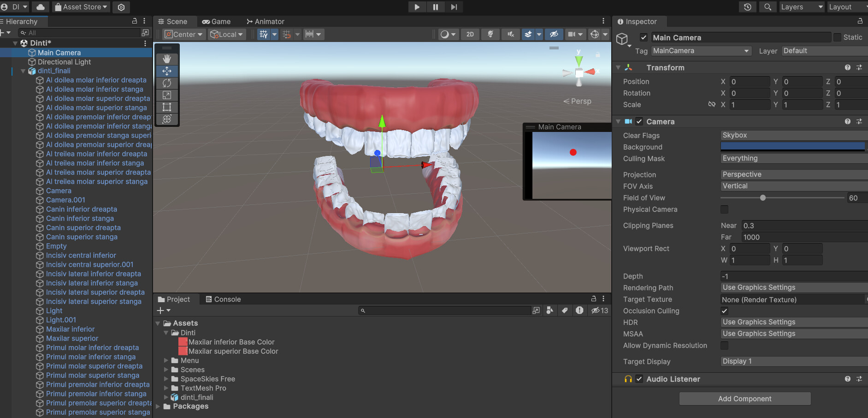
Task: Click the Pause button
Action: coord(435,7)
